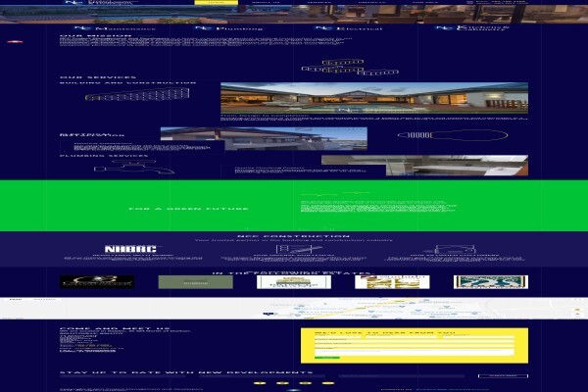588x392 pixels.
Task: Open the black and gold estate logo
Action: click(97, 282)
